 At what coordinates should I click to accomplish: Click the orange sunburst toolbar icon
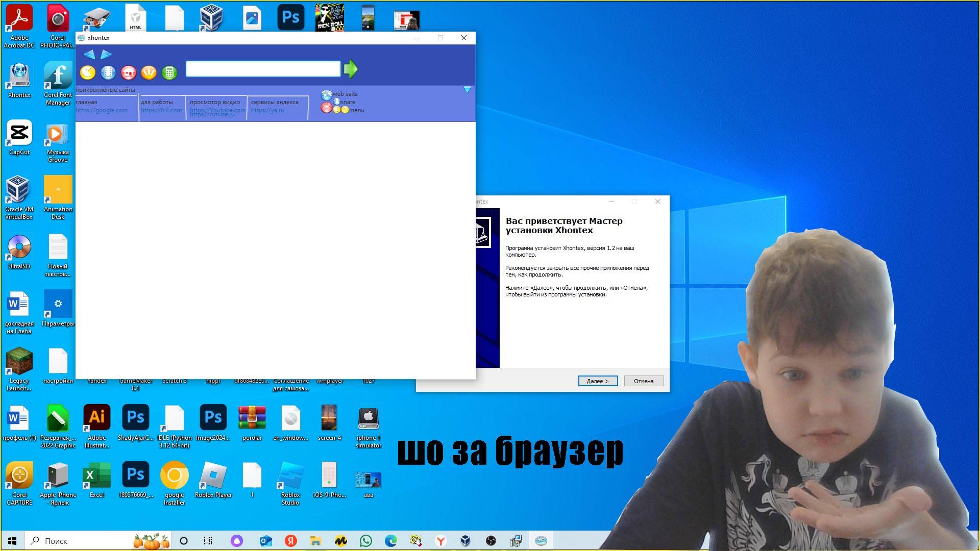coord(149,72)
